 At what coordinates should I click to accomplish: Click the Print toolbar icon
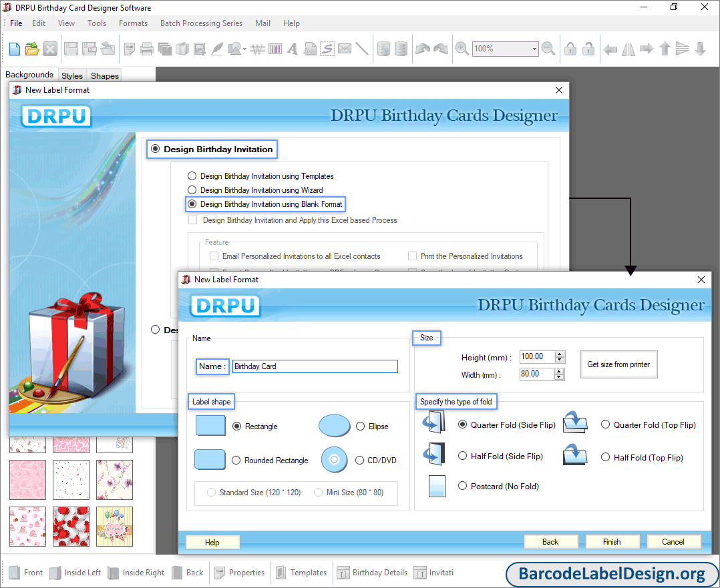click(x=147, y=49)
